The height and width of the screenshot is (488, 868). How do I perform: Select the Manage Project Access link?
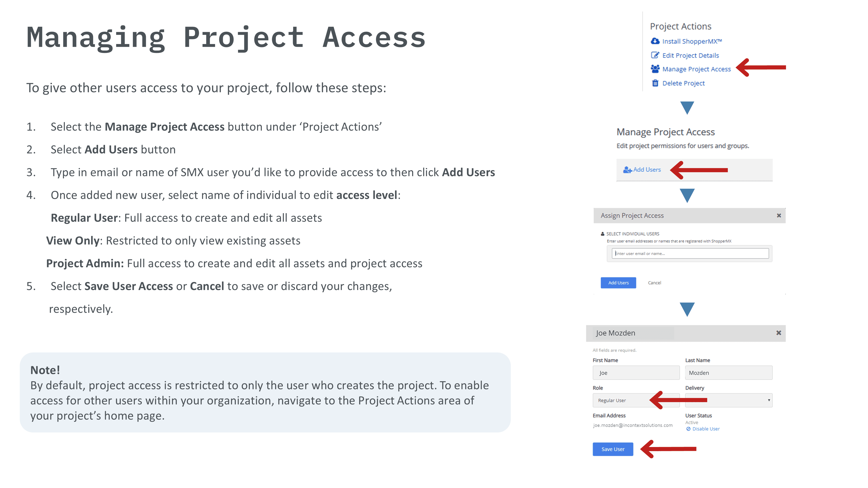(696, 69)
